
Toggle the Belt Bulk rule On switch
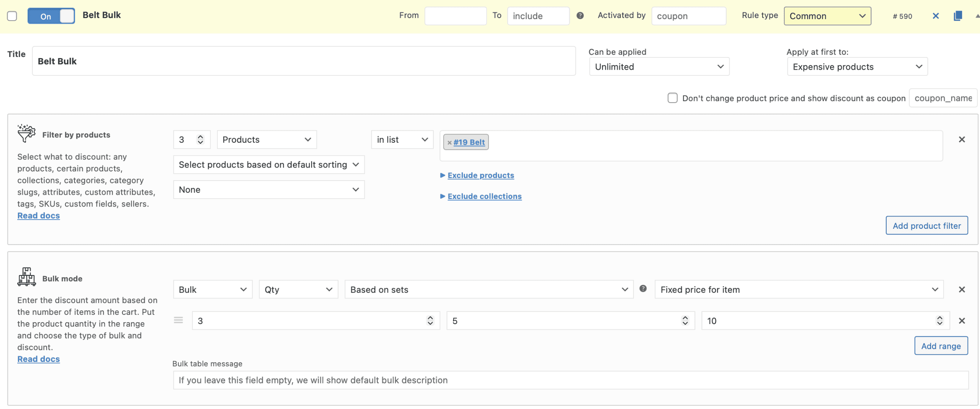click(51, 16)
